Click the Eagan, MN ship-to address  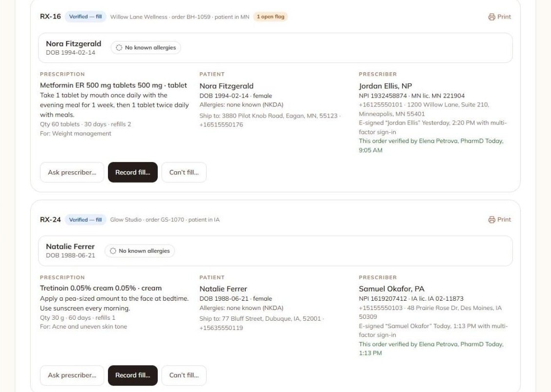point(279,116)
